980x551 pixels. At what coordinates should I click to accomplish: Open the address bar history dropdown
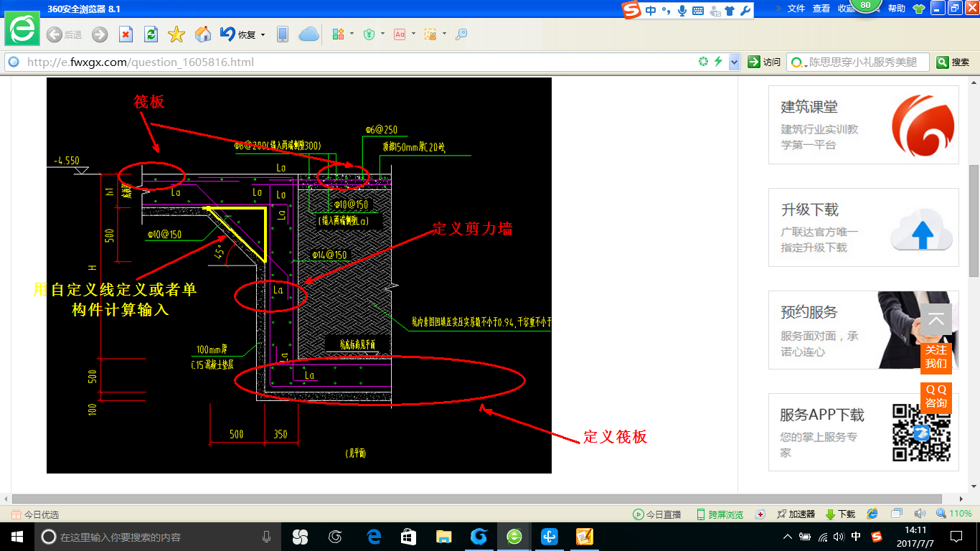coord(734,62)
